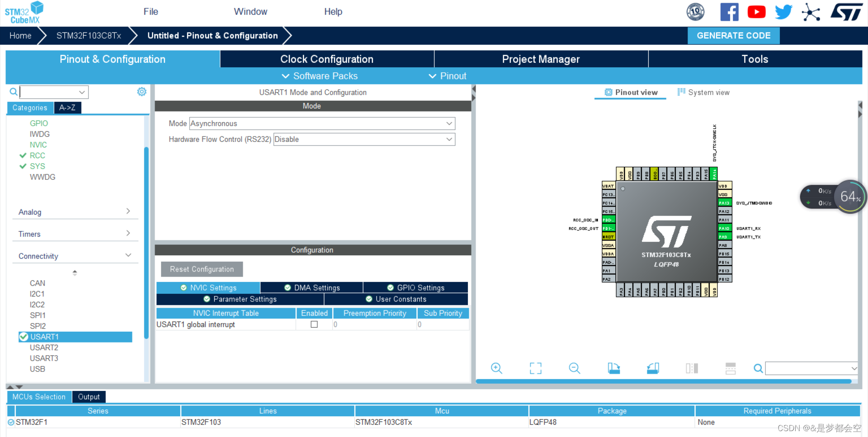Select CAN peripheral
Viewport: 868px width, 437px height.
coord(38,283)
